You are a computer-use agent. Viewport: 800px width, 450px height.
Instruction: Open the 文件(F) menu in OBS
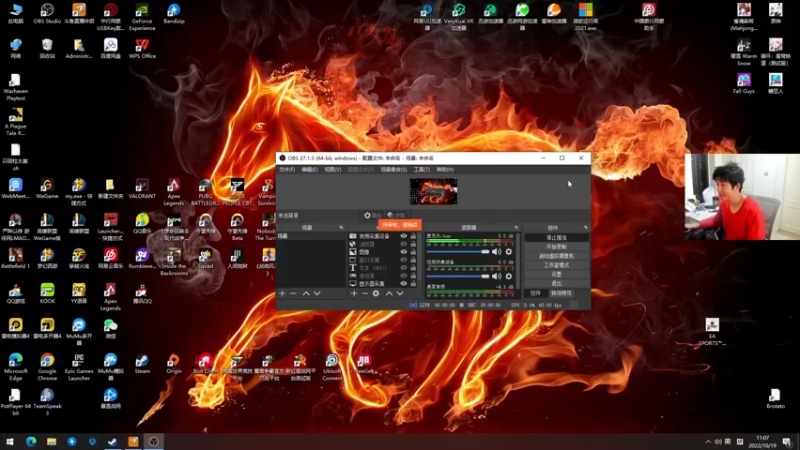point(287,169)
